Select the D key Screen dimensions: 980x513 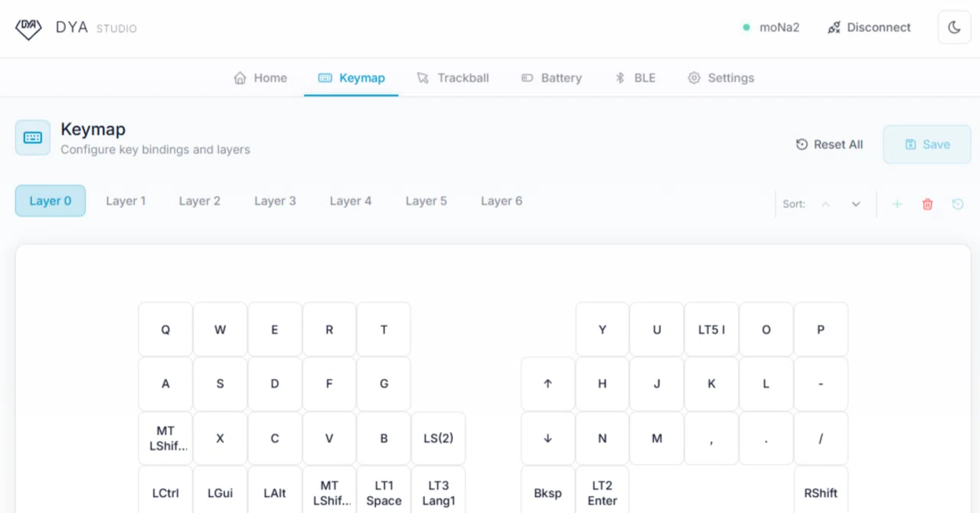click(x=275, y=384)
